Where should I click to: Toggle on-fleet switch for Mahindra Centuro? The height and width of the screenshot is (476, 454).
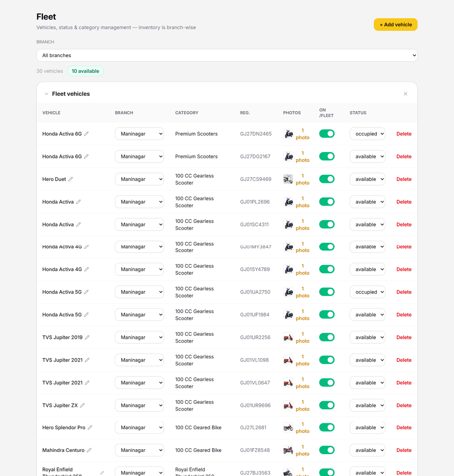coord(327,450)
